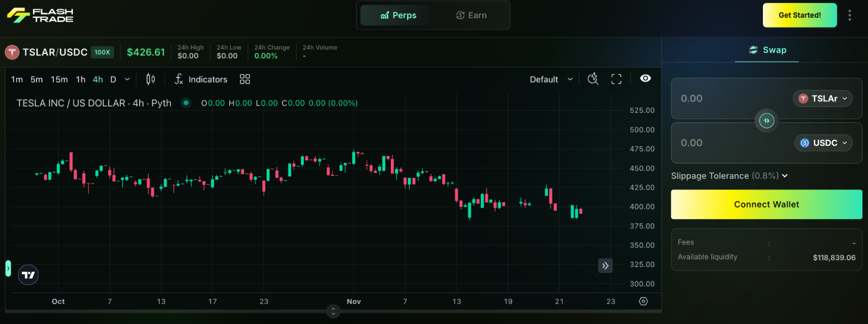Expand the USDC token dropdown
Screen dimensions: 868x324
click(x=823, y=143)
